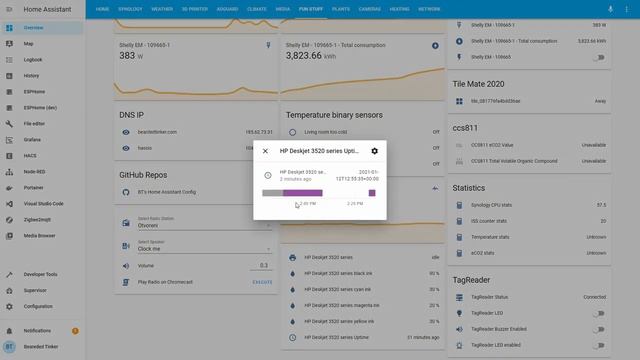Switch to the CAMERAS tab
This screenshot has height=360, width=640.
tap(369, 9)
